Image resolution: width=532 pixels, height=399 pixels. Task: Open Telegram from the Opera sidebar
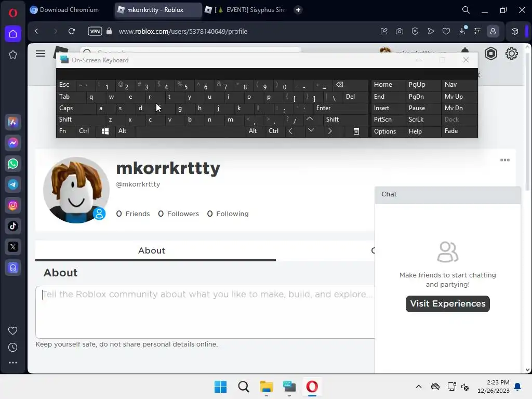click(13, 184)
